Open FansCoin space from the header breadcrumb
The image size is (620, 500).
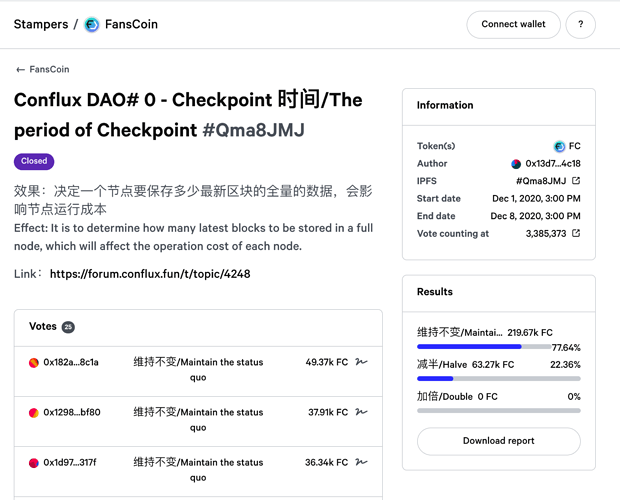click(x=131, y=25)
